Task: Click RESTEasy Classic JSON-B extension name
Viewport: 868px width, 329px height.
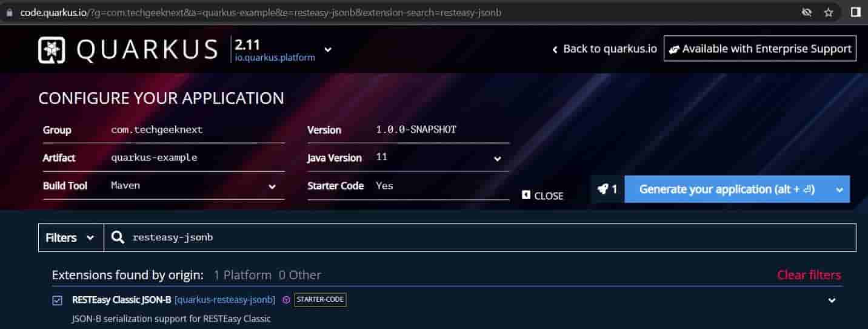Action: 121,300
